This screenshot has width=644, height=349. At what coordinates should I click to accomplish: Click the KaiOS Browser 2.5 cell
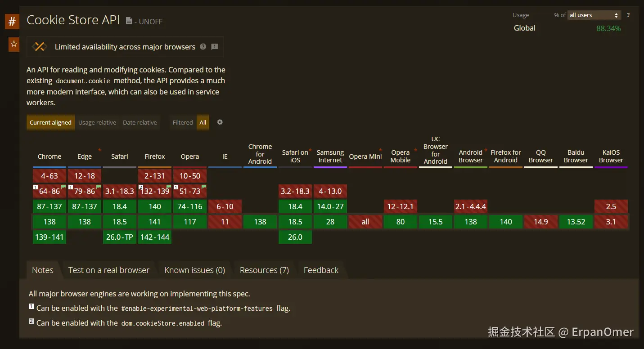pyautogui.click(x=611, y=206)
